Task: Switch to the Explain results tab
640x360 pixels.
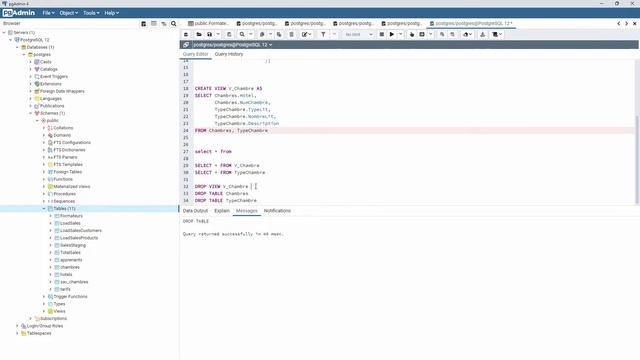Action: 222,211
